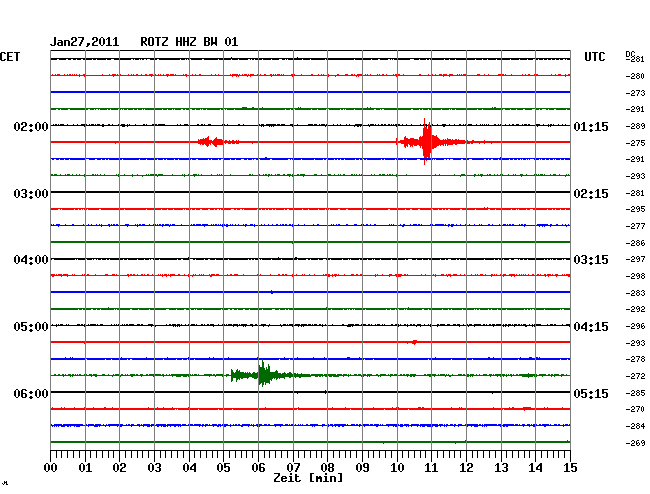Click the small red blip on the 05:00 hour's red trace
This screenshot has height=494, width=650.
[414, 342]
